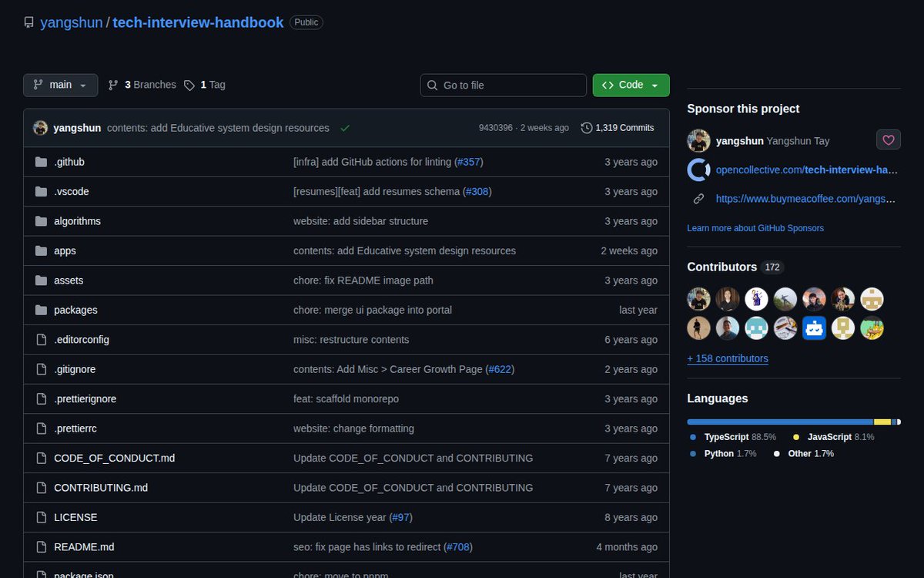
Task: Click the commit history clock icon
Action: (586, 128)
